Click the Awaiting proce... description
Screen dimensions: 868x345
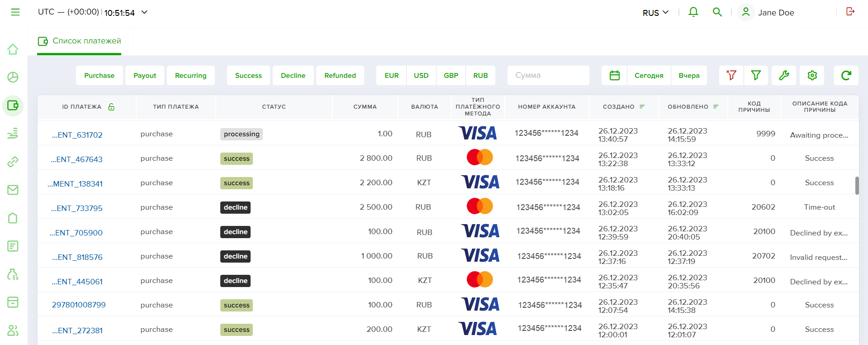click(x=819, y=135)
